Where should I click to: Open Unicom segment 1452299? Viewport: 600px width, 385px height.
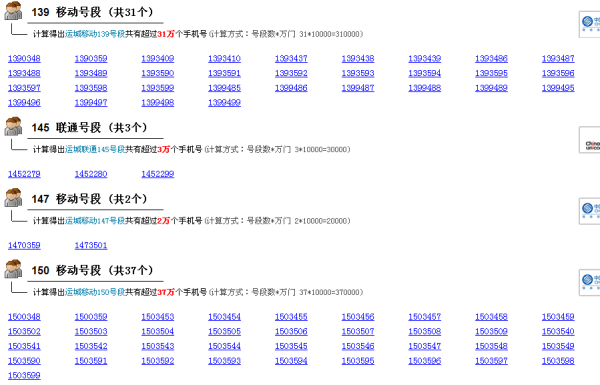(158, 174)
